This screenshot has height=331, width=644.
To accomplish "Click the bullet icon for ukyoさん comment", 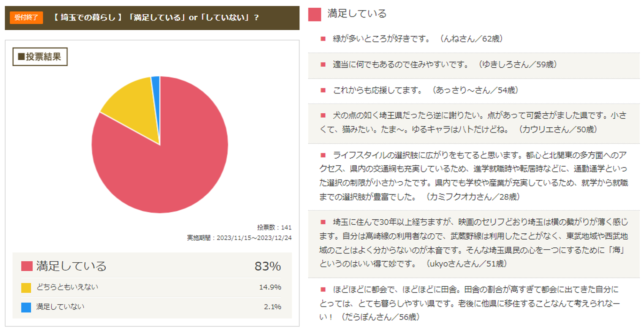I will pos(323,222).
